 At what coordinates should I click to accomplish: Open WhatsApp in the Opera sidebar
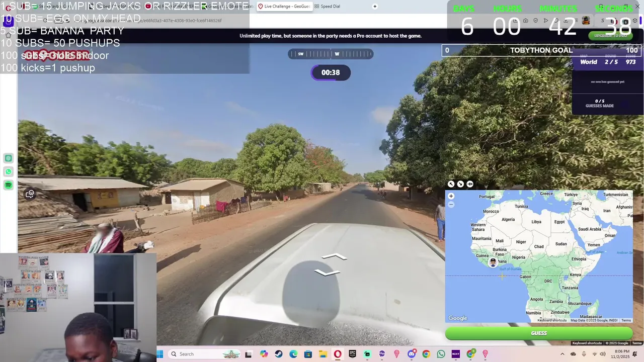[x=9, y=172]
